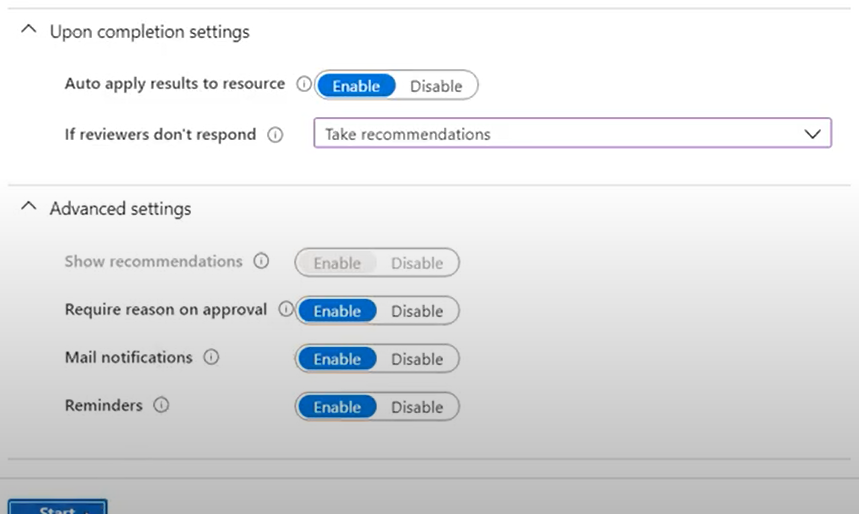This screenshot has height=514, width=859.
Task: Enable Mail notifications option
Action: 337,359
